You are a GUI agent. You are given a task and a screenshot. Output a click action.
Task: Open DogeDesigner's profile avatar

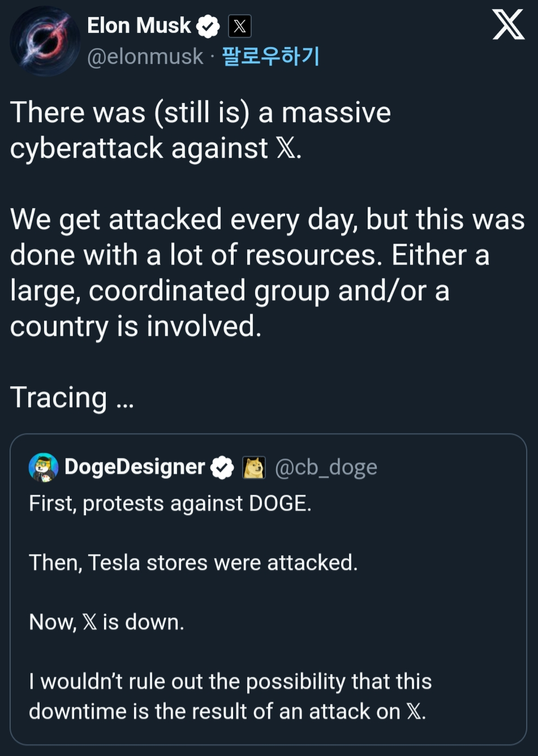pyautogui.click(x=44, y=467)
